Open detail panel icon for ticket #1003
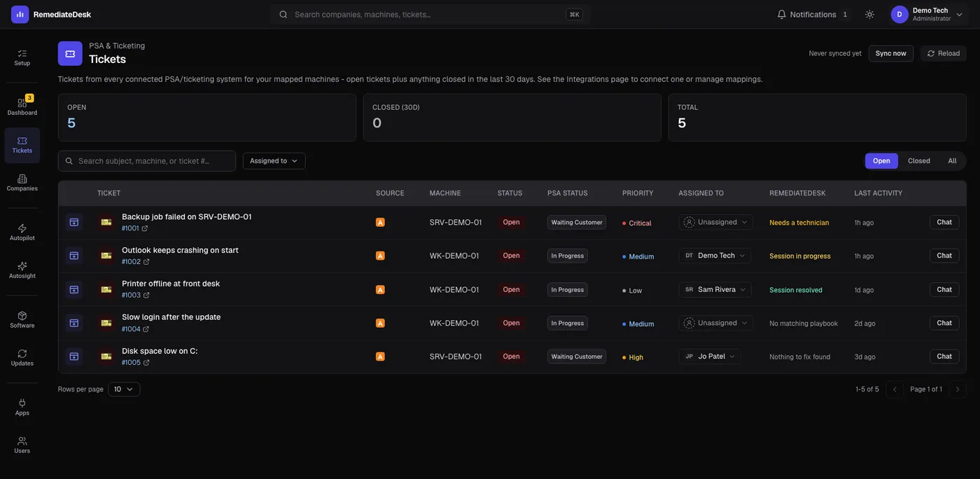Screen dimensions: 980x479 (73, 289)
